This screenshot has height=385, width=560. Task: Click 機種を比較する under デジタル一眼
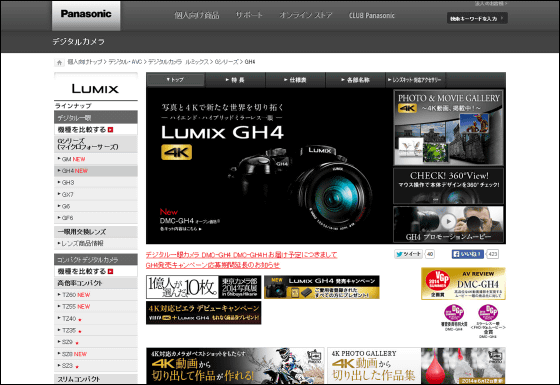click(x=85, y=130)
